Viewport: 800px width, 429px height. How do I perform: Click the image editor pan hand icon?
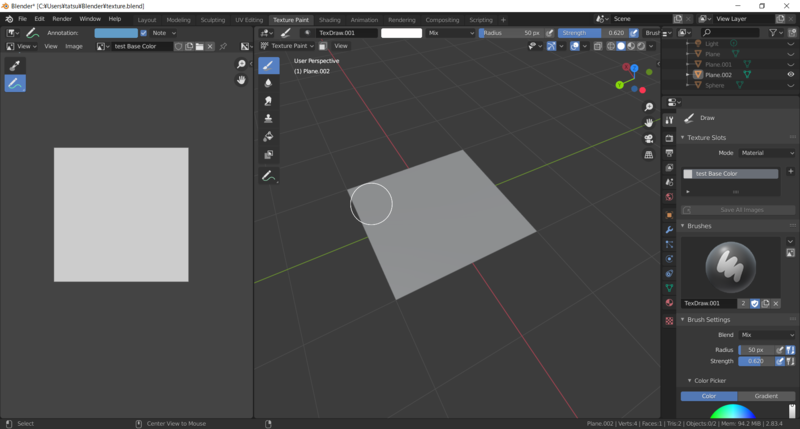point(241,80)
